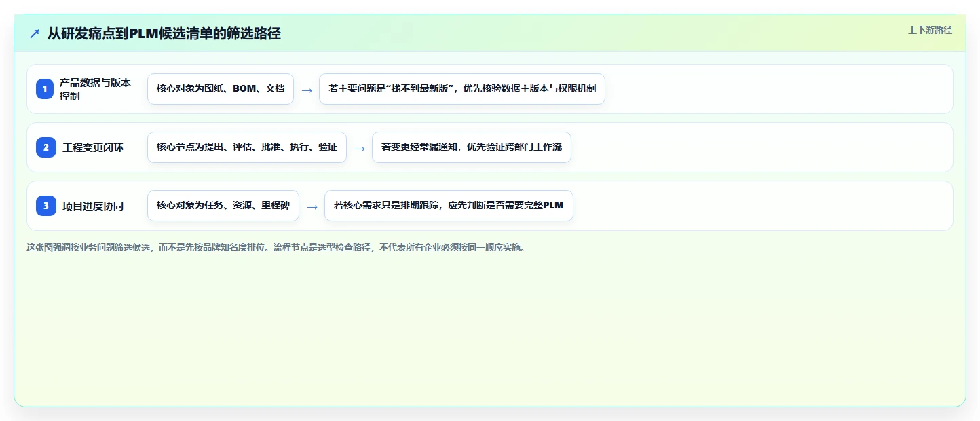Click the box 若变更经常漏通知
Viewport: 980px width, 421px height.
click(472, 147)
